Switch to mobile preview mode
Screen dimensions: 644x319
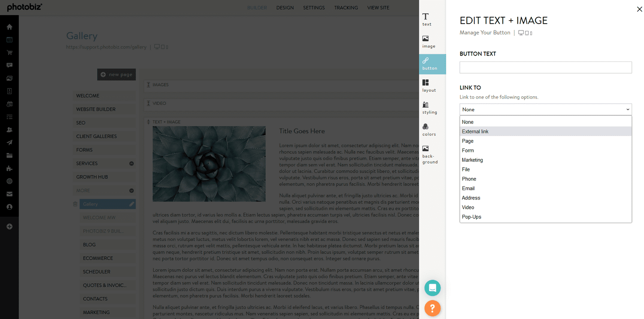(531, 33)
